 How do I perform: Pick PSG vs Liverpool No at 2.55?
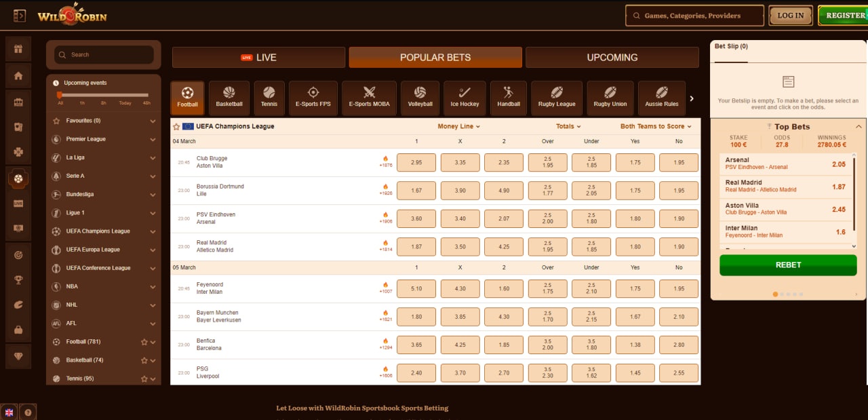click(x=679, y=373)
